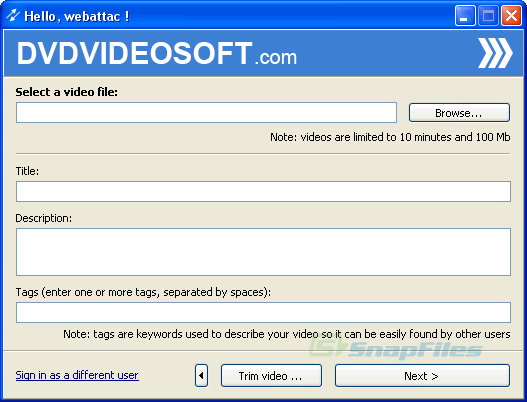The width and height of the screenshot is (527, 402).
Task: Click the app icon in title bar
Action: coord(13,15)
